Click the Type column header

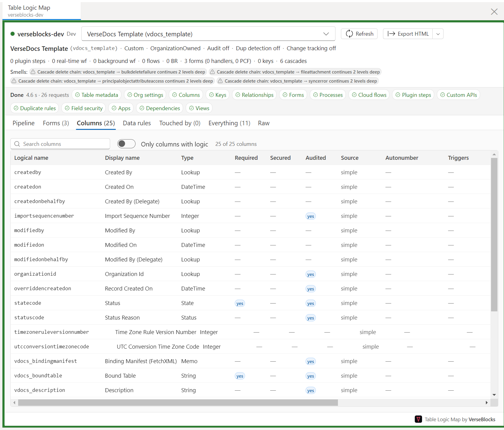[x=187, y=158]
